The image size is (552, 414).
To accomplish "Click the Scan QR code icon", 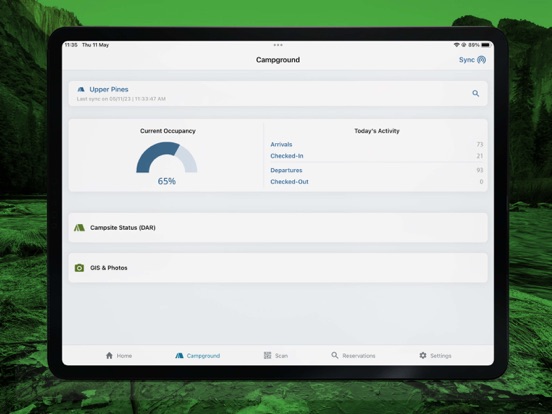I will click(x=268, y=356).
